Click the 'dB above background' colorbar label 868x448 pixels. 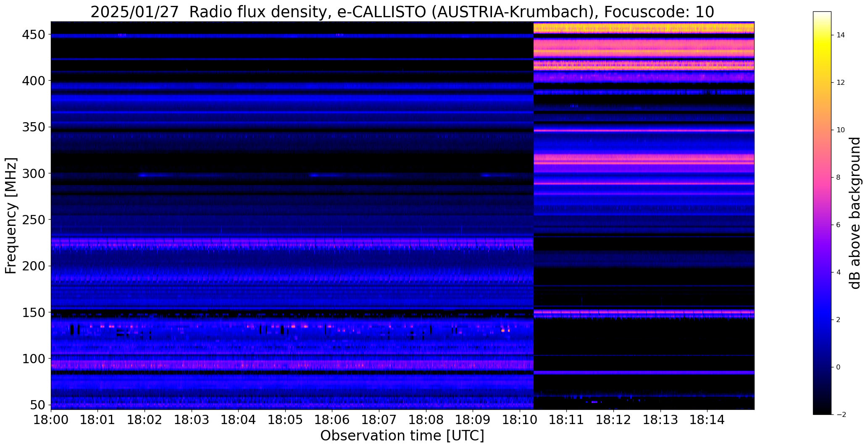click(x=855, y=213)
